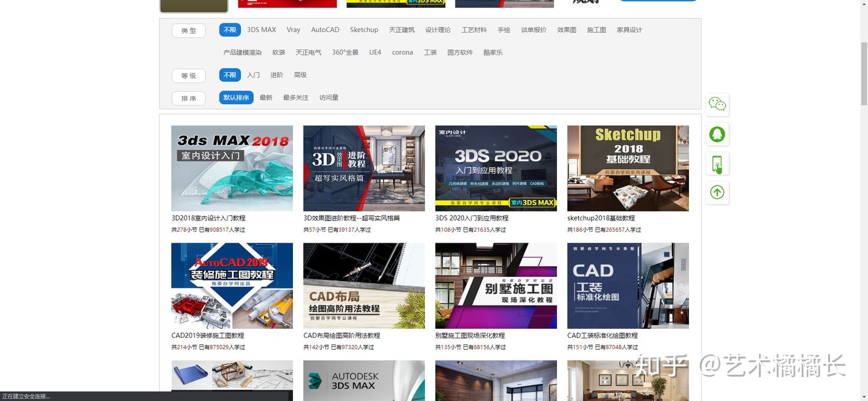Switch sorting to 最新

coord(266,97)
